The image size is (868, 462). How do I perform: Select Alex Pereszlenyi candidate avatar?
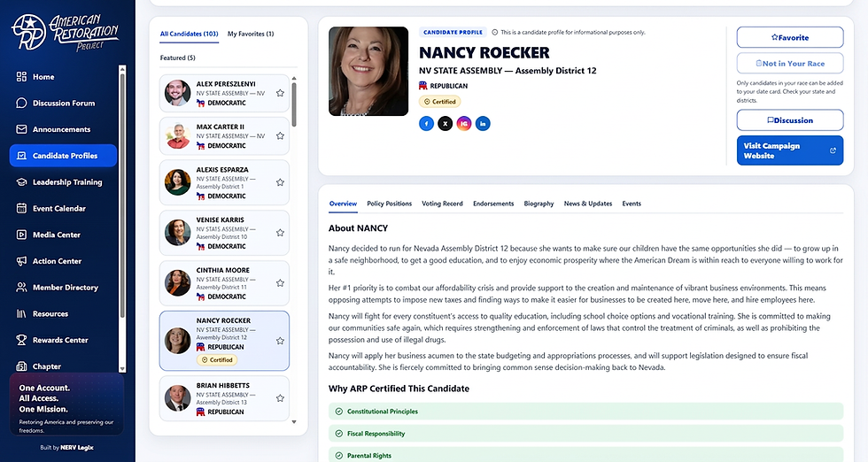[x=178, y=94]
